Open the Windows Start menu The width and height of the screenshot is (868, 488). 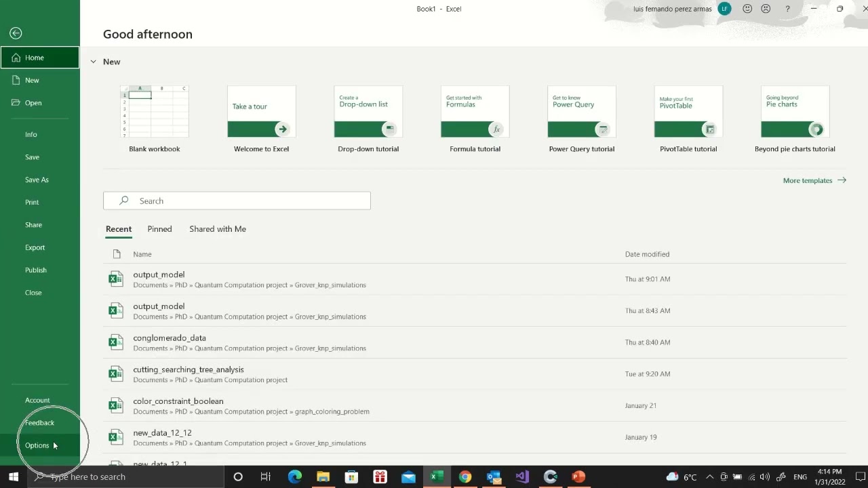pyautogui.click(x=14, y=476)
